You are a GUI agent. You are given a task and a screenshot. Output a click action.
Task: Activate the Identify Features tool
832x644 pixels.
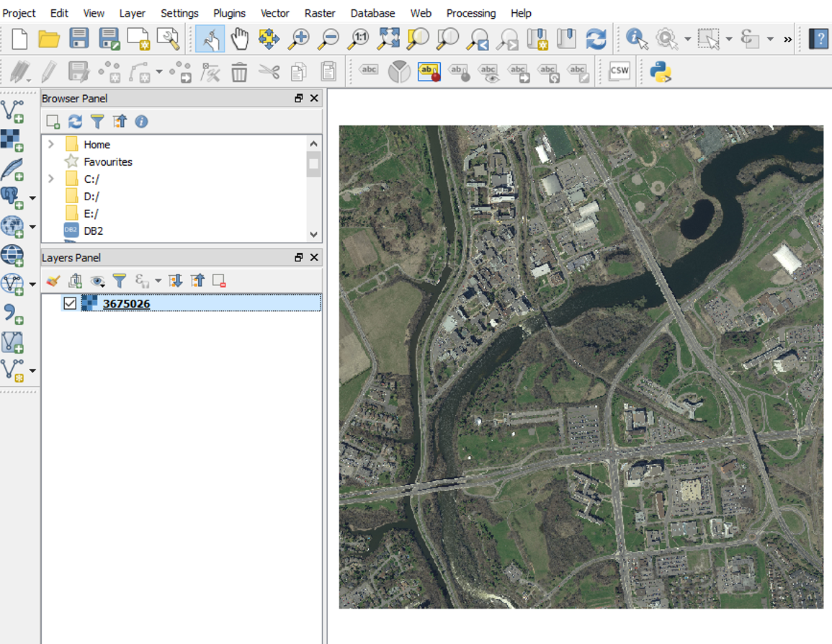[636, 39]
